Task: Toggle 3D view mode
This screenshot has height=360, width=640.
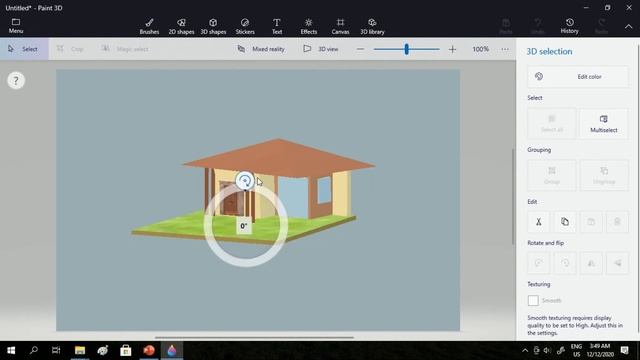Action: [x=321, y=49]
